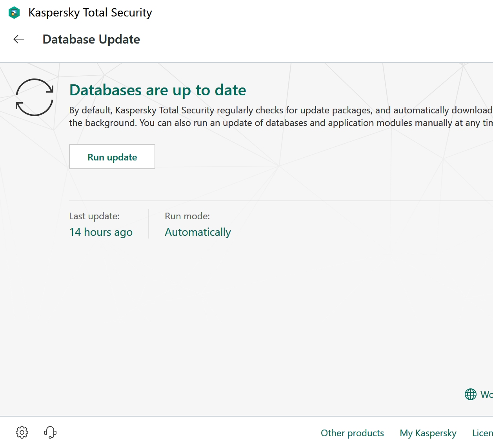Change run mode via 'Automatically' link

coord(198,232)
